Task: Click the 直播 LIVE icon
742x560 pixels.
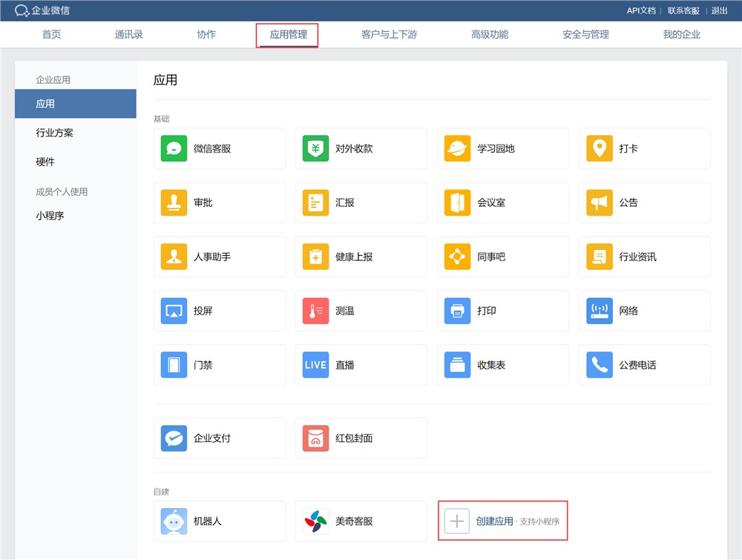Action: coord(315,365)
